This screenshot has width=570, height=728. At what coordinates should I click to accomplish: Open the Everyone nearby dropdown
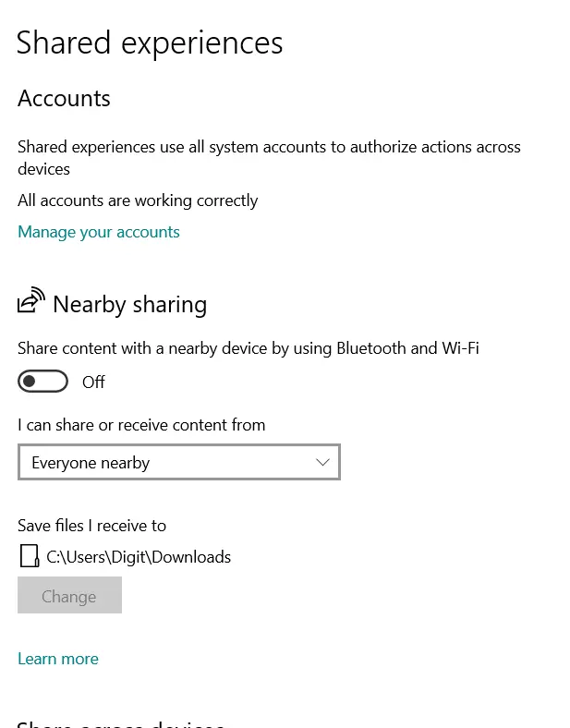click(178, 463)
